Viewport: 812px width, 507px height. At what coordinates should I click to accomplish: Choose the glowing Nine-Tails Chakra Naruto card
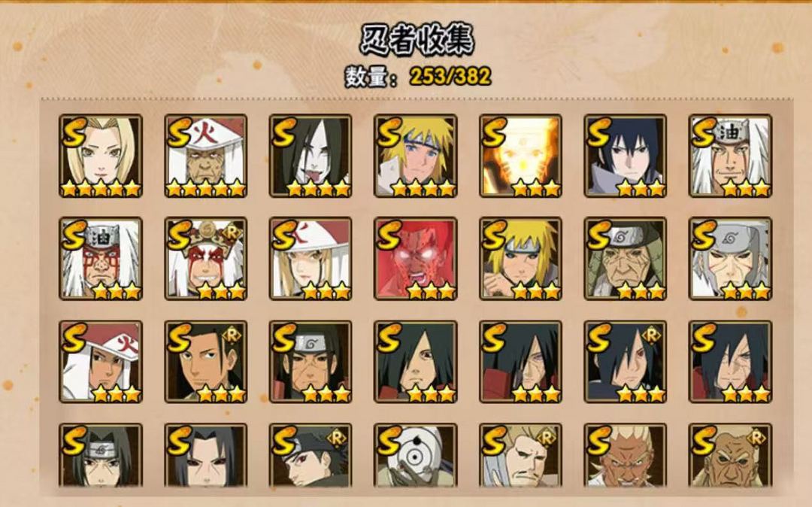pyautogui.click(x=520, y=156)
